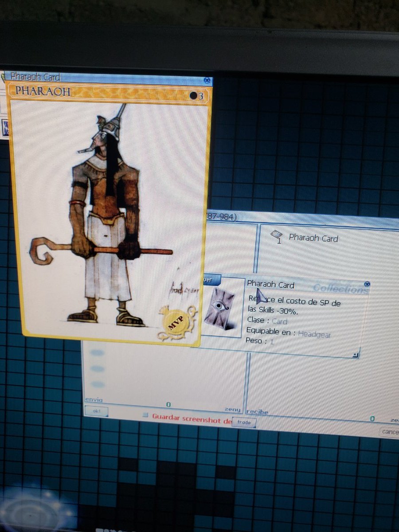
Task: Click the card thumbnail in the description popup
Action: (x=219, y=309)
